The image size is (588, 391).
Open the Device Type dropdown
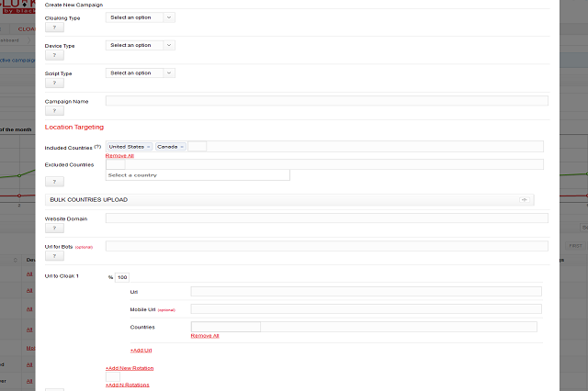pyautogui.click(x=140, y=45)
